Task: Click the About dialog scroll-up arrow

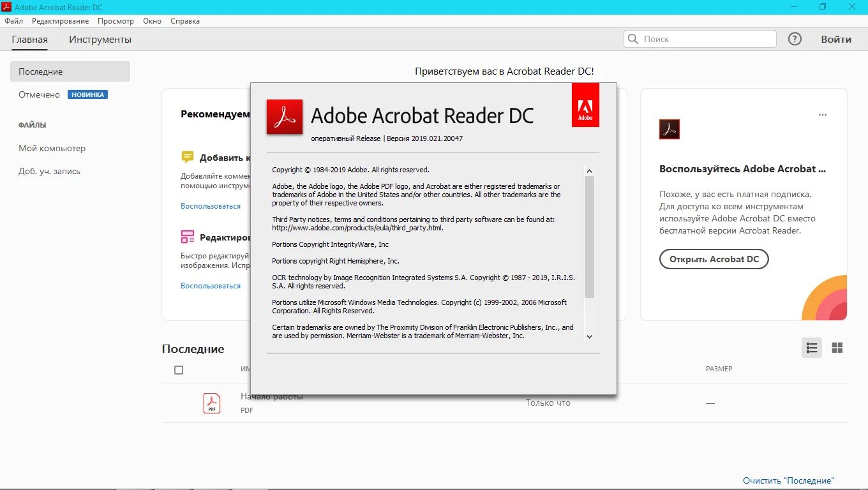Action: coord(589,171)
